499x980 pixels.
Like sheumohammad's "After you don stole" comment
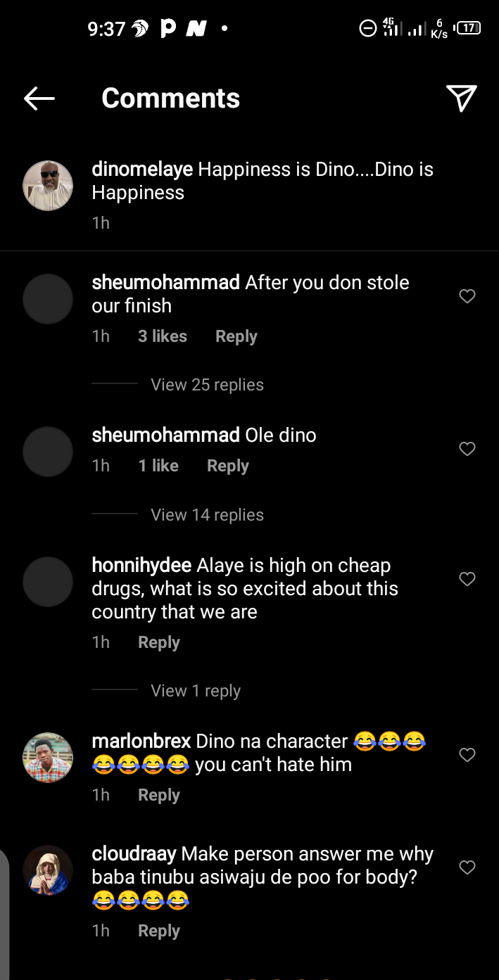(467, 297)
